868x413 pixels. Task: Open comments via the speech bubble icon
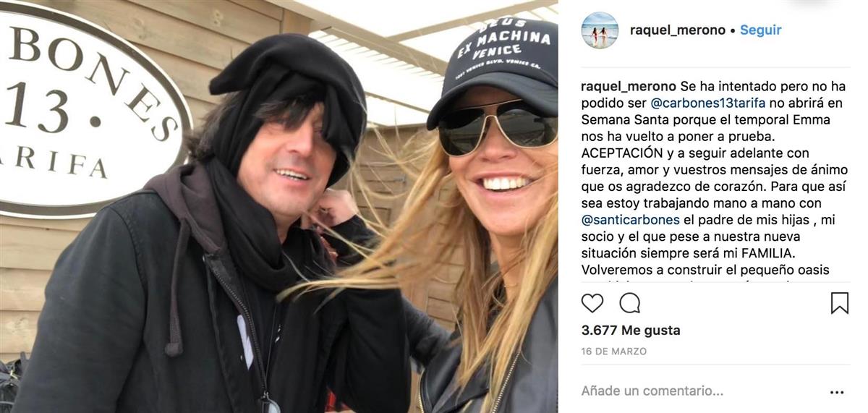click(630, 302)
